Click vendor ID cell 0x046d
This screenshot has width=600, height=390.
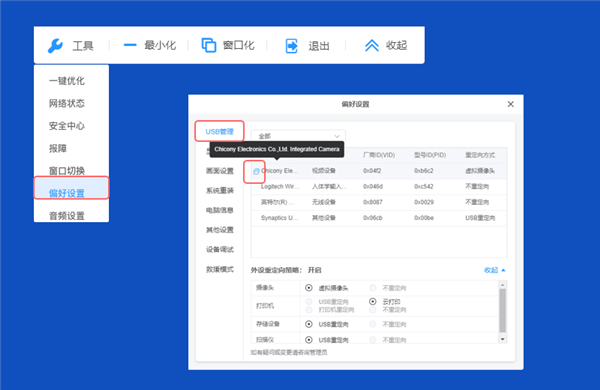click(373, 186)
